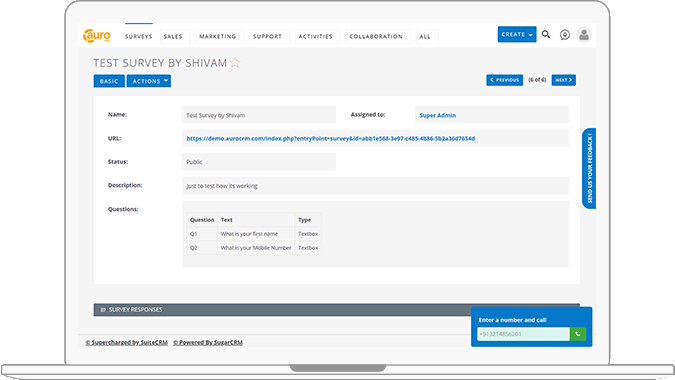Viewport: 675px width, 380px height.
Task: Go to the Previous record
Action: click(505, 80)
